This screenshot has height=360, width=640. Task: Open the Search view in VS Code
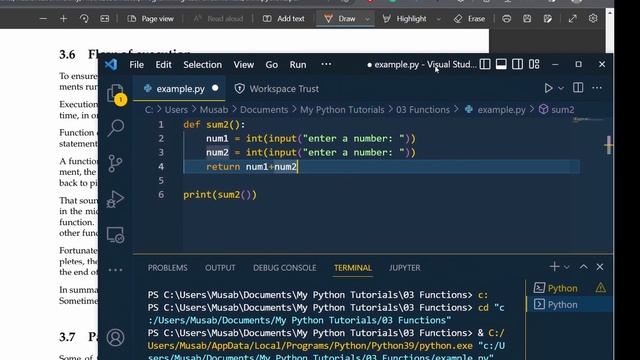click(x=116, y=128)
